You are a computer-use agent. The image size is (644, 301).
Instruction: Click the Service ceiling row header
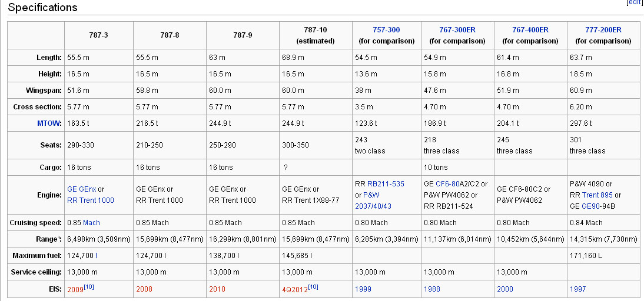point(36,272)
